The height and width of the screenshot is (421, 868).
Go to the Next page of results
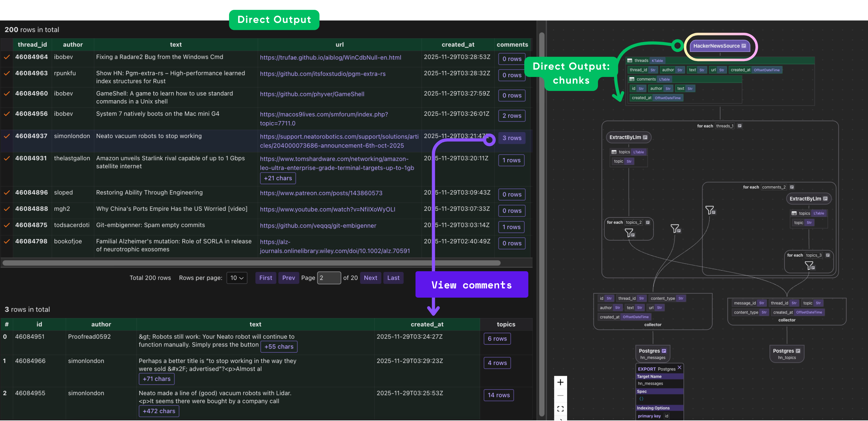point(370,278)
